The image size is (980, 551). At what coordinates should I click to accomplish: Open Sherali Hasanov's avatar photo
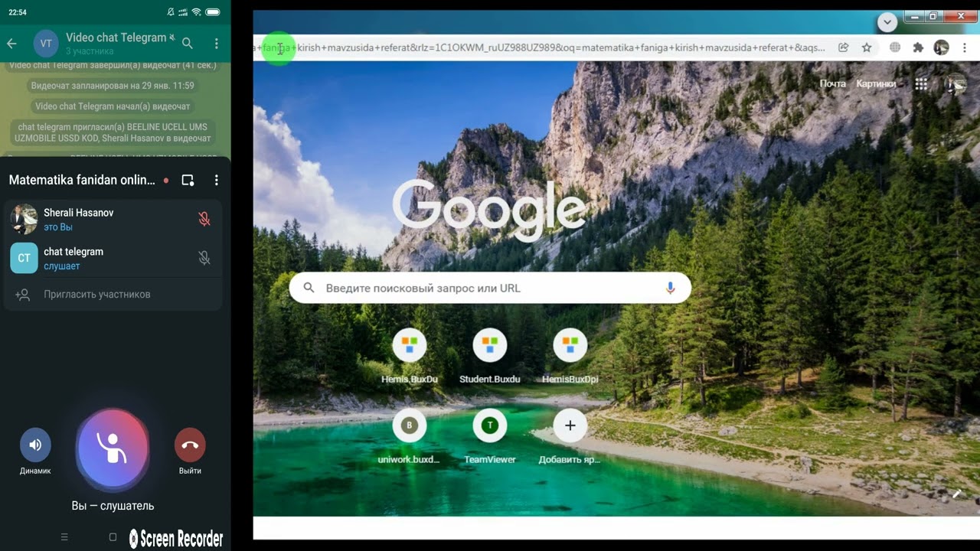coord(24,219)
